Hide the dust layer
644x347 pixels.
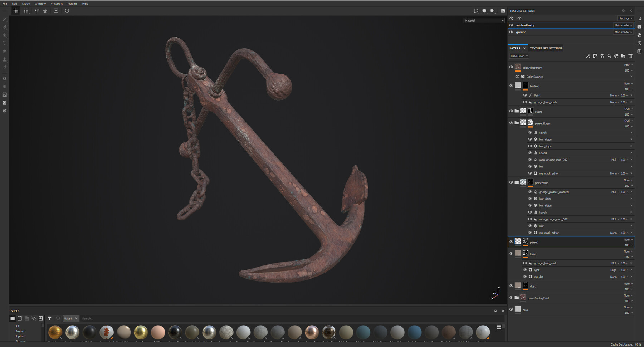coord(511,285)
